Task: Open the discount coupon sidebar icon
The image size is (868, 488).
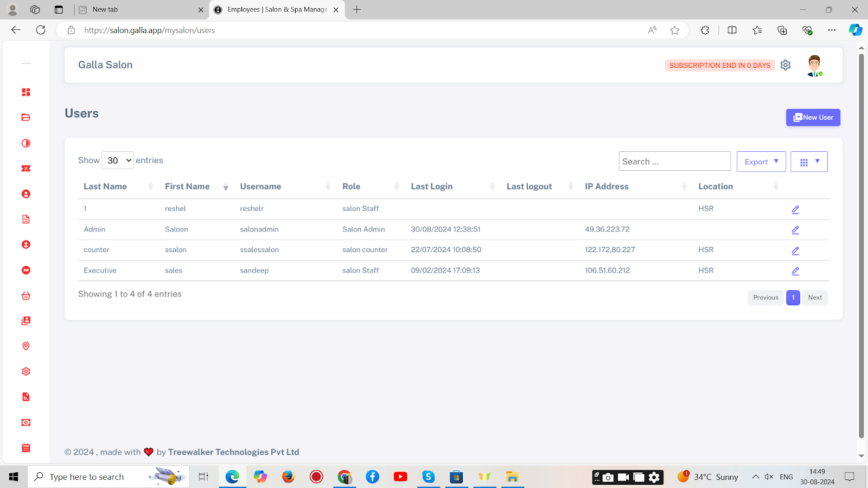Action: coord(26,169)
